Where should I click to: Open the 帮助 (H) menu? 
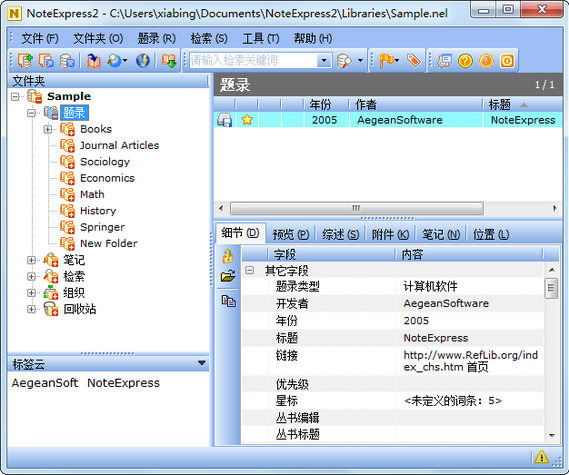click(x=313, y=38)
